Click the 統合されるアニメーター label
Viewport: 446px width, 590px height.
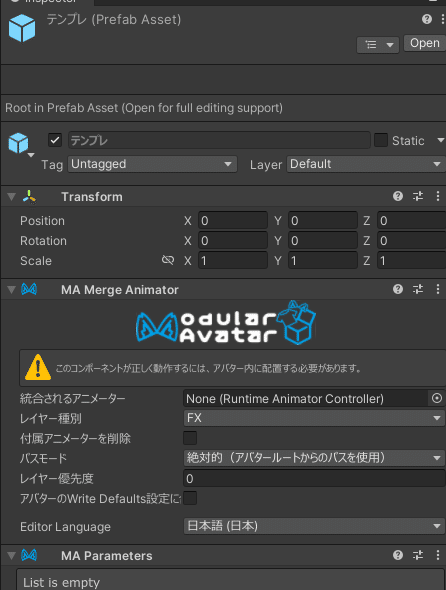click(72, 398)
